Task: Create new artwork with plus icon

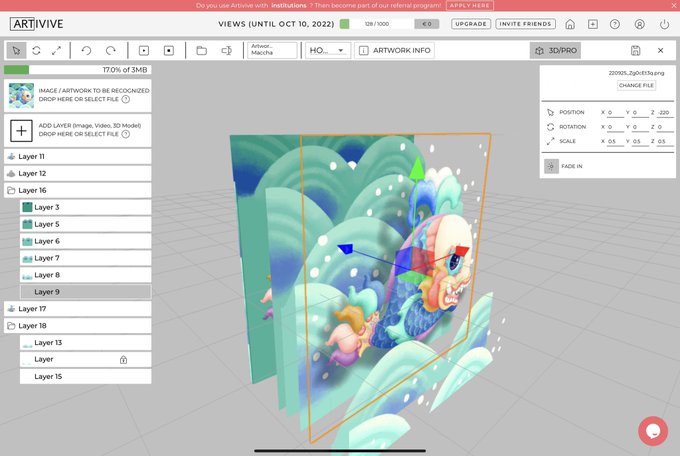Action: pyautogui.click(x=593, y=24)
